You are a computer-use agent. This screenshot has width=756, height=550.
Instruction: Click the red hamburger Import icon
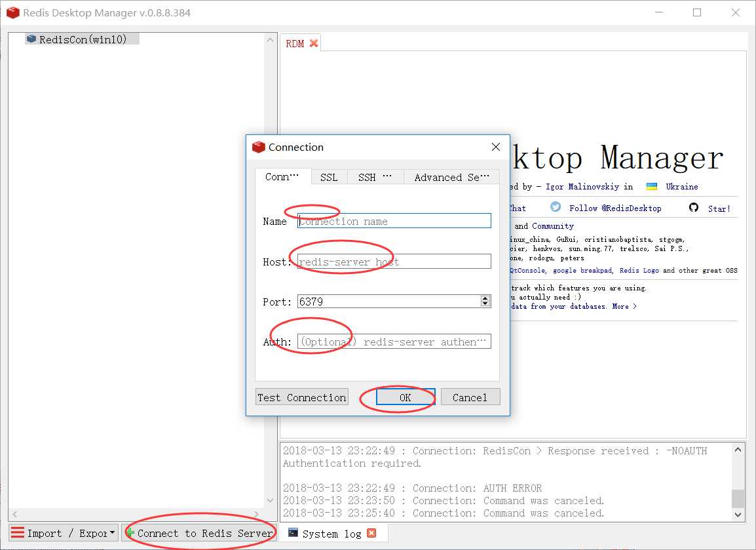pyautogui.click(x=17, y=533)
